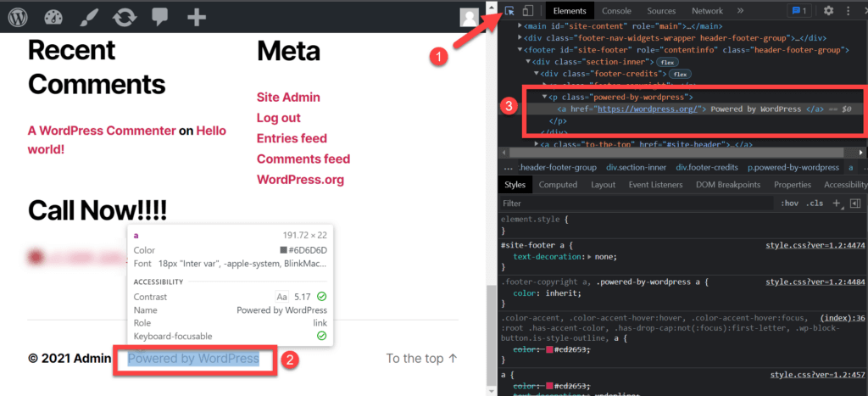Open style.css?ver=1.2:4484 source link
The width and height of the screenshot is (868, 396).
coord(815,282)
